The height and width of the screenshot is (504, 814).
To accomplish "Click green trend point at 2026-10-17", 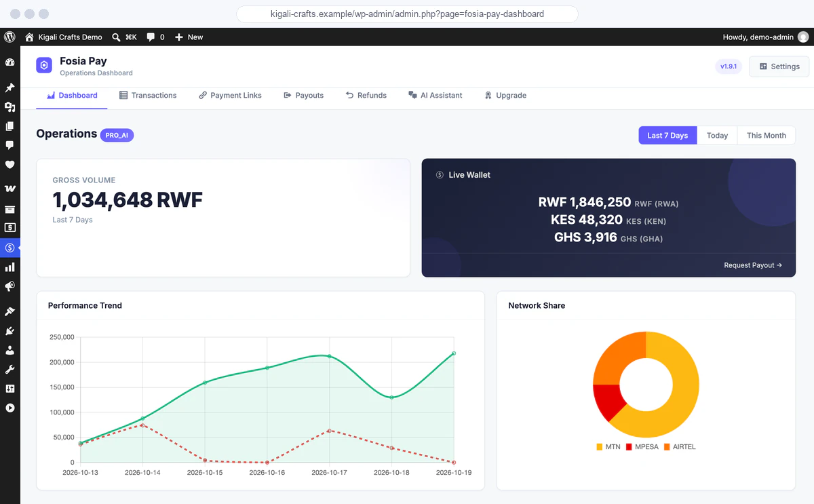I will [x=329, y=356].
